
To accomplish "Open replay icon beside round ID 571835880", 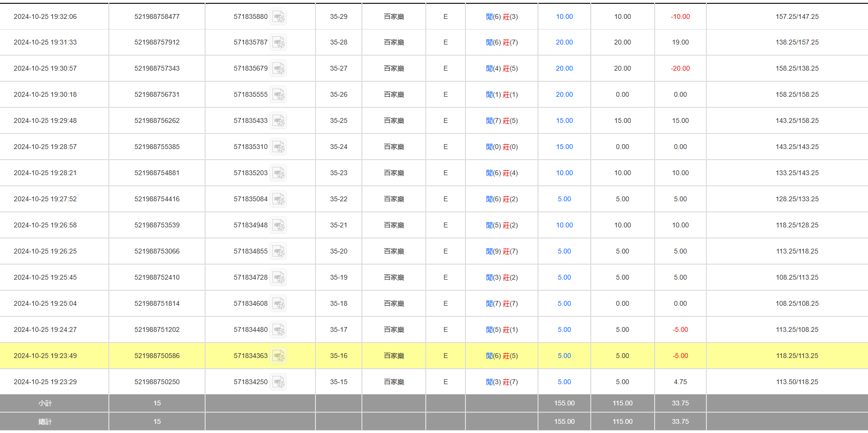I will [x=278, y=17].
